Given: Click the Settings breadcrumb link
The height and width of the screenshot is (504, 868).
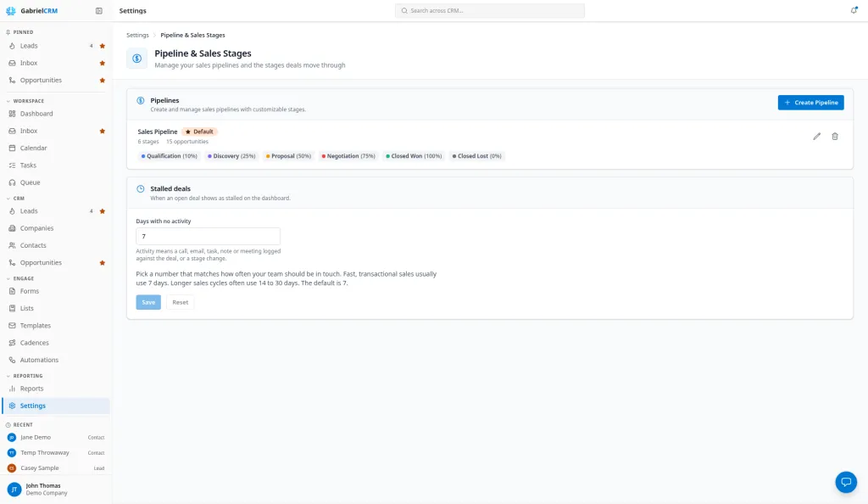Looking at the screenshot, I should 137,35.
